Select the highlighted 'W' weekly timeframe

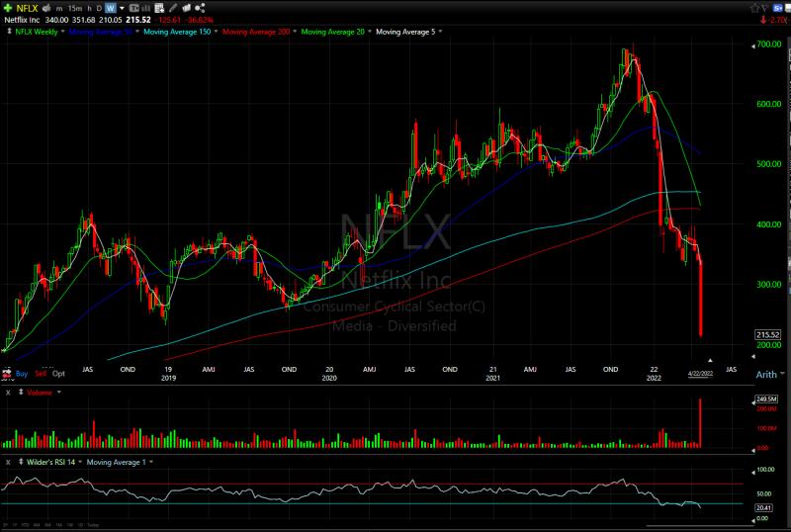point(111,8)
